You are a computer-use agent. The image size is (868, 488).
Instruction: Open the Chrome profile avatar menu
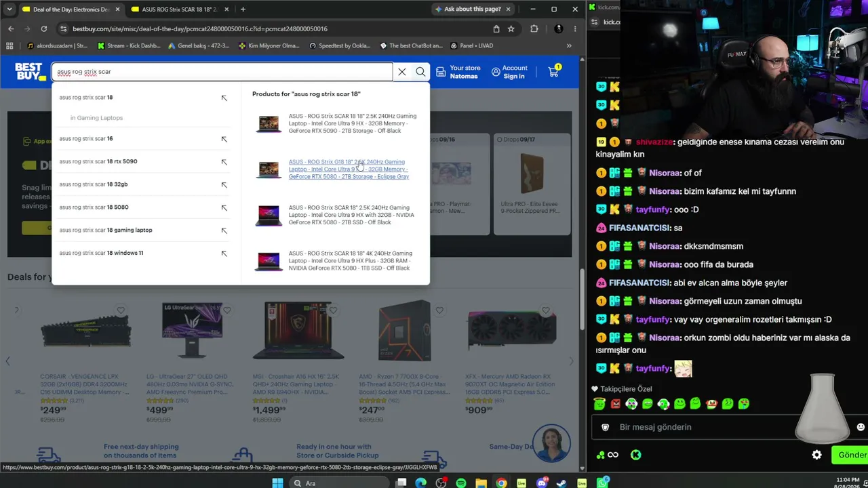pyautogui.click(x=558, y=28)
